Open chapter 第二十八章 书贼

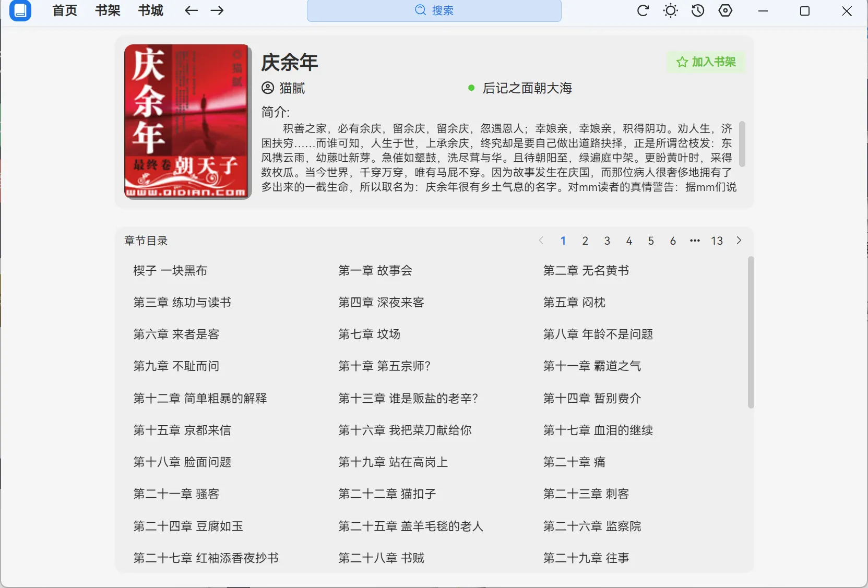click(381, 558)
